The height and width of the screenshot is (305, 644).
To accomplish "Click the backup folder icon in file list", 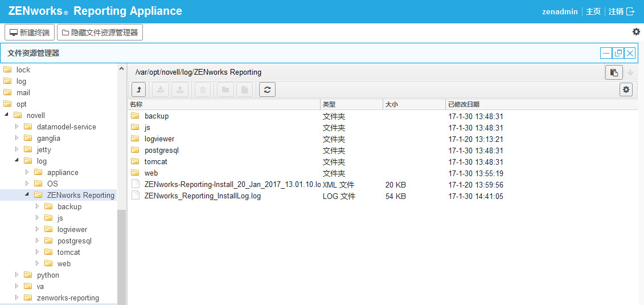I will point(135,116).
